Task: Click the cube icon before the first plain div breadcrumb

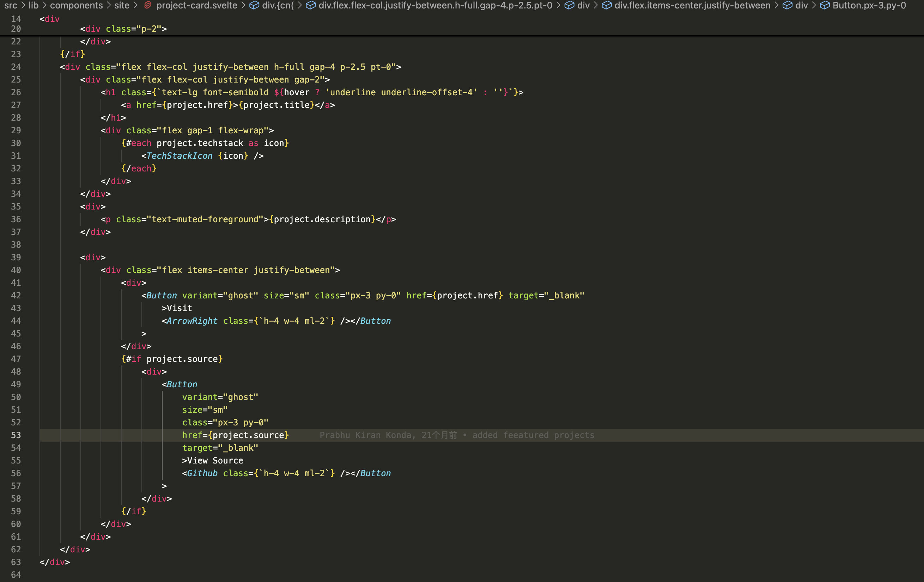Action: click(570, 5)
